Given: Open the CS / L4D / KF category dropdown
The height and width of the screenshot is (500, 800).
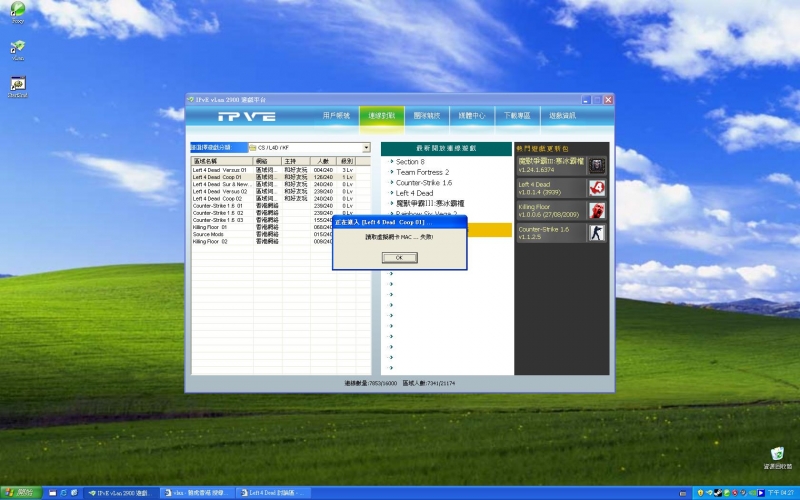Looking at the screenshot, I should pos(366,147).
